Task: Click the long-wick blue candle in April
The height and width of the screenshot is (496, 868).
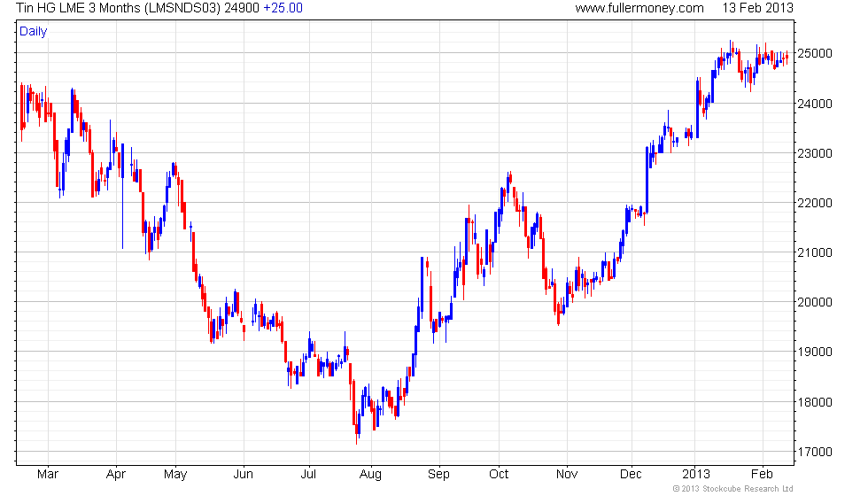Action: pos(122,197)
